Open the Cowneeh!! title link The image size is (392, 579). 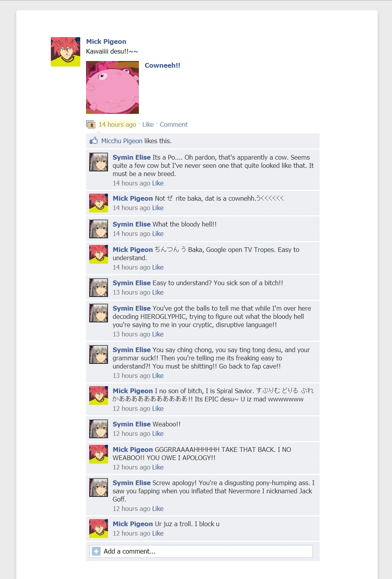coord(162,65)
